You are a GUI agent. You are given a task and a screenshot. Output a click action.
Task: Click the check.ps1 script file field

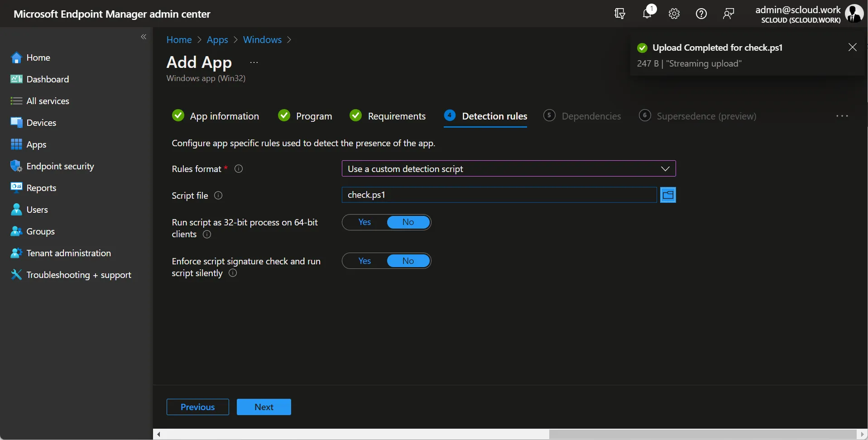point(499,195)
